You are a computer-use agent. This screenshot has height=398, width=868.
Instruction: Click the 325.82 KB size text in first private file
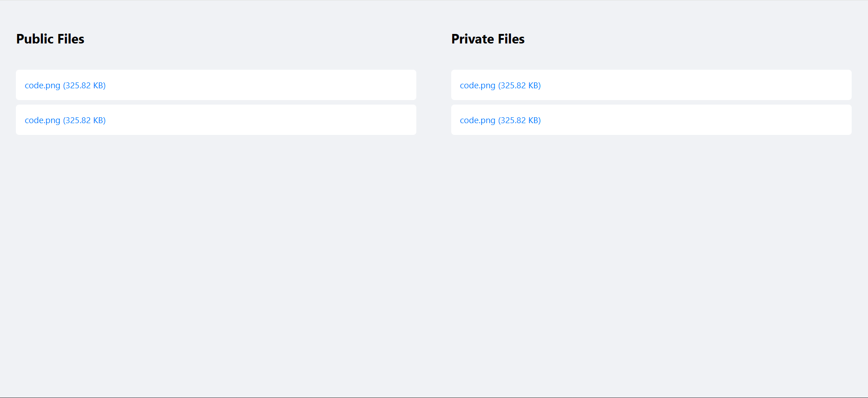520,85
